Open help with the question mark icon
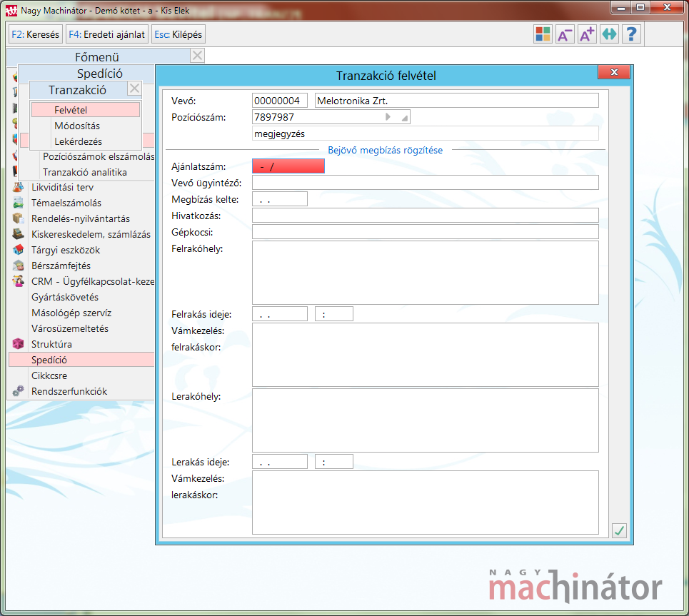 631,34
